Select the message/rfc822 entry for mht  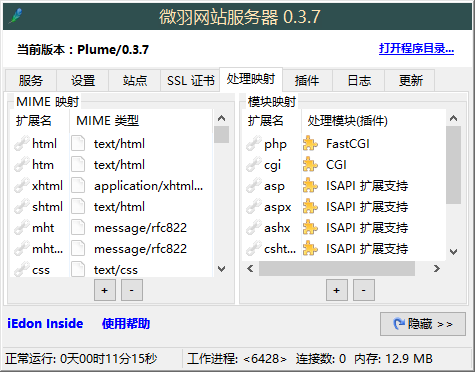140,228
